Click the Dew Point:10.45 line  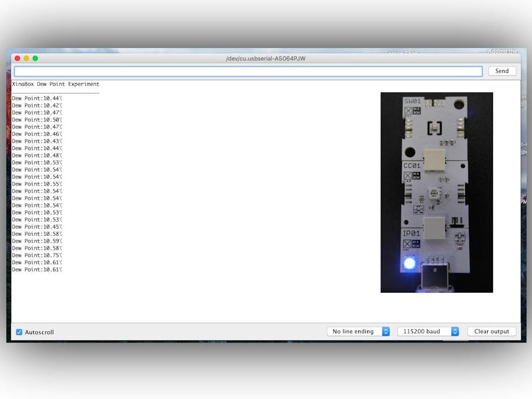coord(37,226)
